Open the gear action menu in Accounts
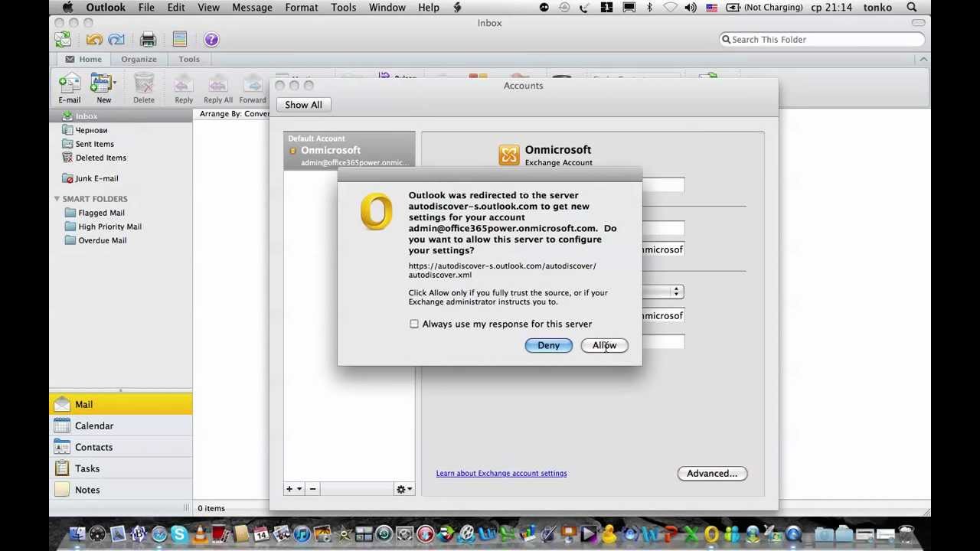 point(403,489)
